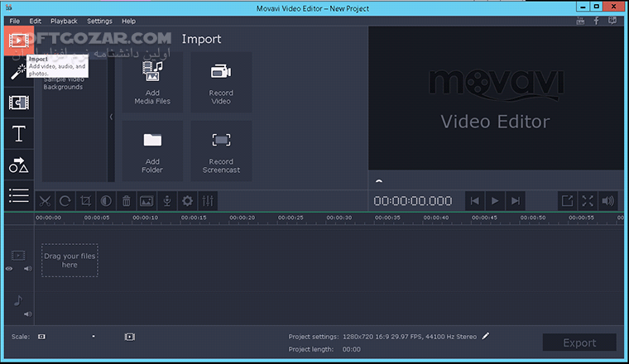629x364 pixels.
Task: Jump to previous frame button
Action: (474, 201)
